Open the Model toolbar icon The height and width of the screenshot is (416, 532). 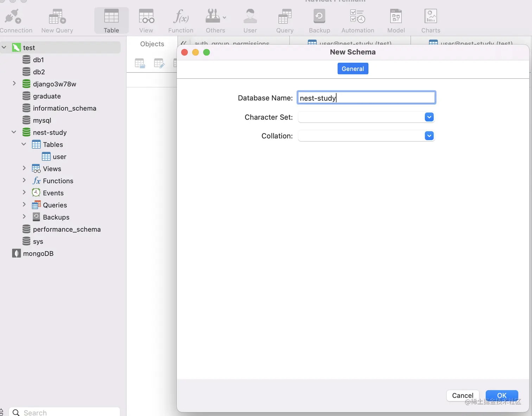(x=396, y=21)
